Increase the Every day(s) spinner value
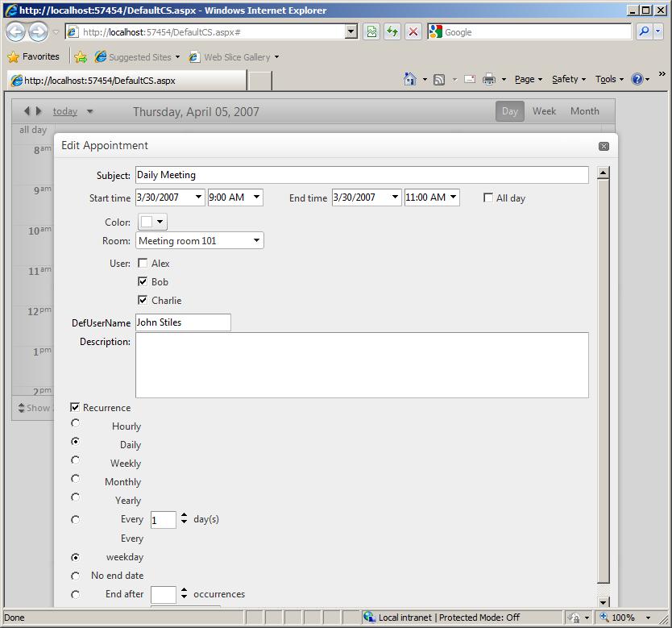This screenshot has width=672, height=628. (184, 516)
